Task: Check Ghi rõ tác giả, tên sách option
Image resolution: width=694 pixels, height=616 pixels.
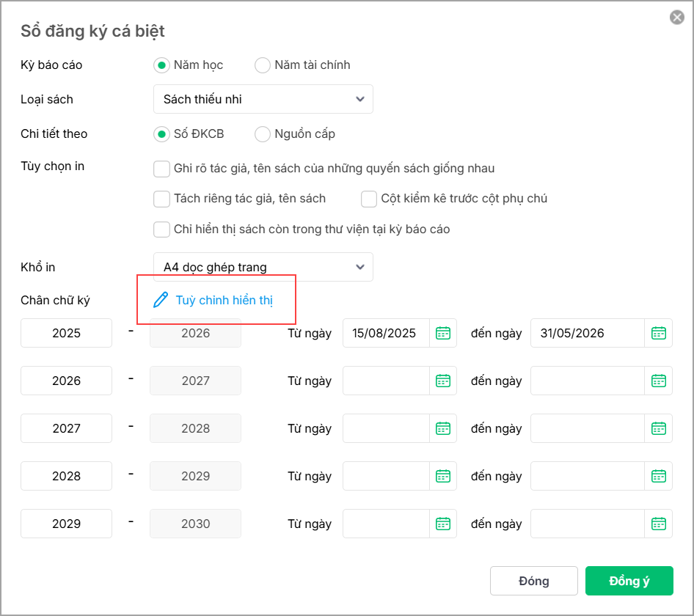Action: [x=162, y=169]
